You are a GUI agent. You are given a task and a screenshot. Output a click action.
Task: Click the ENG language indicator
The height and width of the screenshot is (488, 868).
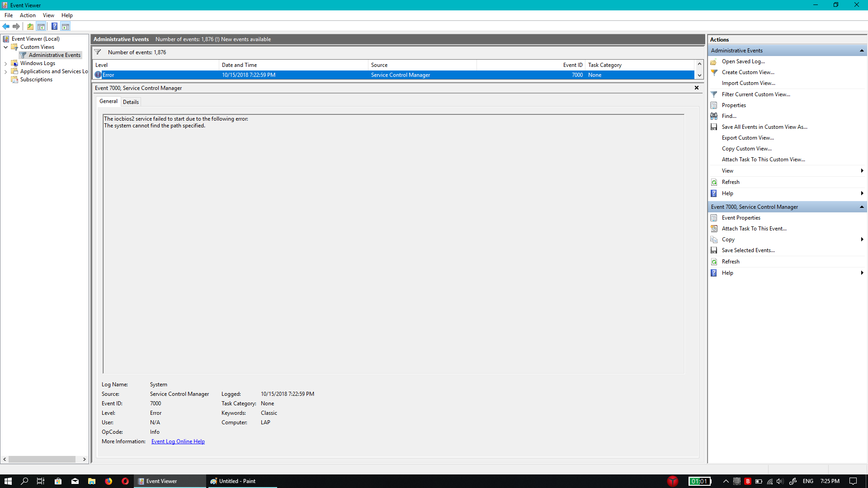tap(808, 481)
